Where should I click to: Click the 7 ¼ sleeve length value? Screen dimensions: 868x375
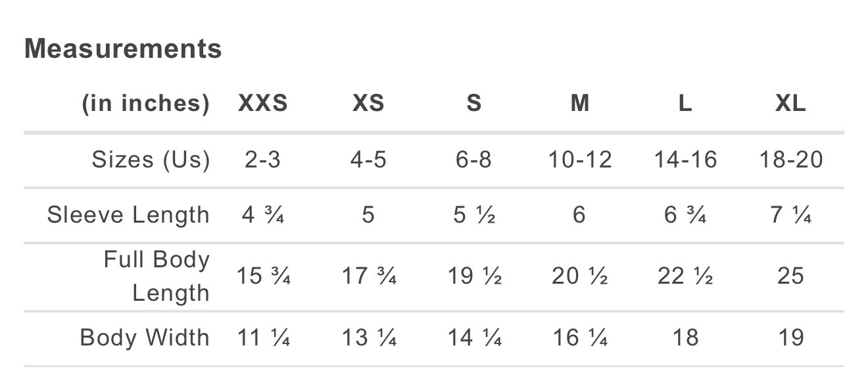coord(791,215)
